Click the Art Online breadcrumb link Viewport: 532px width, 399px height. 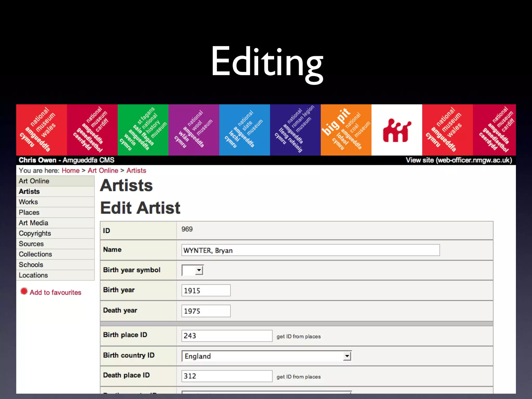pyautogui.click(x=103, y=170)
